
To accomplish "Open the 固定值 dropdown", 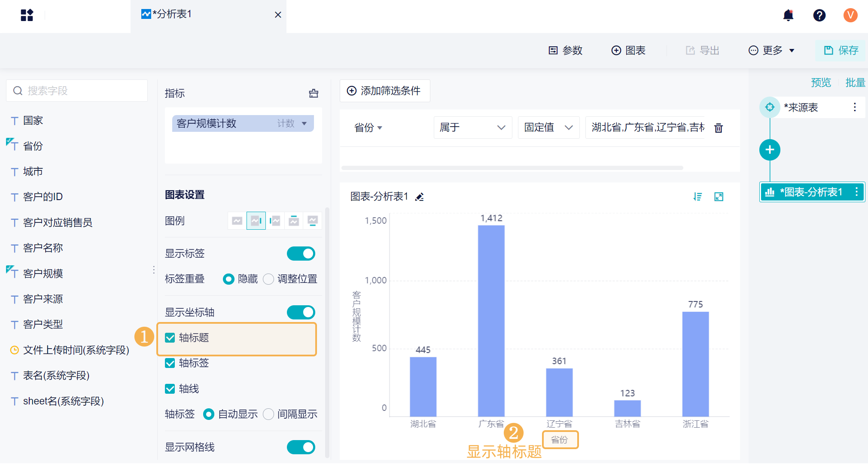I will pyautogui.click(x=548, y=128).
